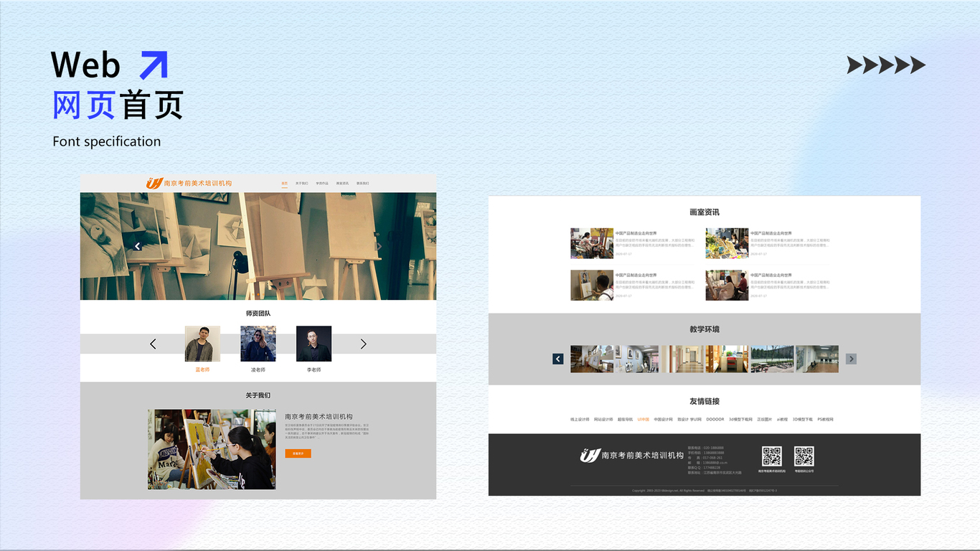Open the DOOOOR friendly link
The width and height of the screenshot is (980, 551).
pyautogui.click(x=715, y=419)
